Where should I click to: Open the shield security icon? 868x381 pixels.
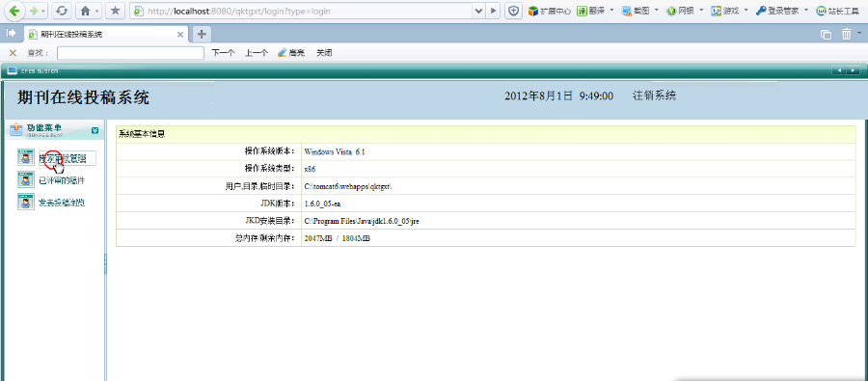coord(513,11)
